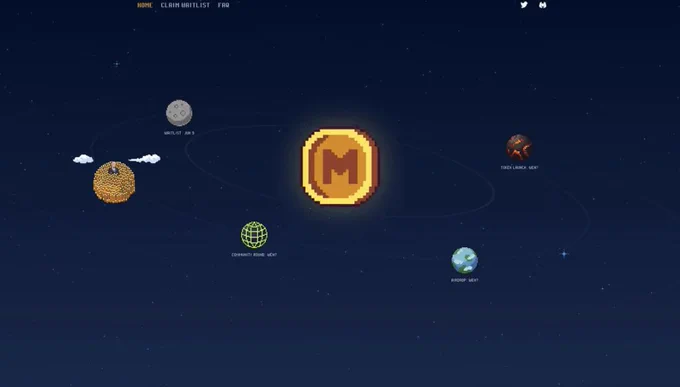Click the golden coin-pile planet

click(x=114, y=182)
